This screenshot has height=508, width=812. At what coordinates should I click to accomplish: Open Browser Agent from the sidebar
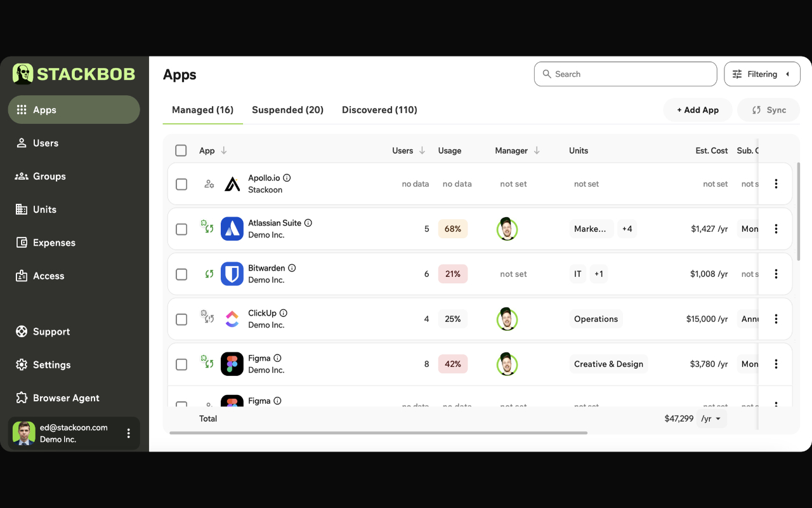click(x=74, y=398)
